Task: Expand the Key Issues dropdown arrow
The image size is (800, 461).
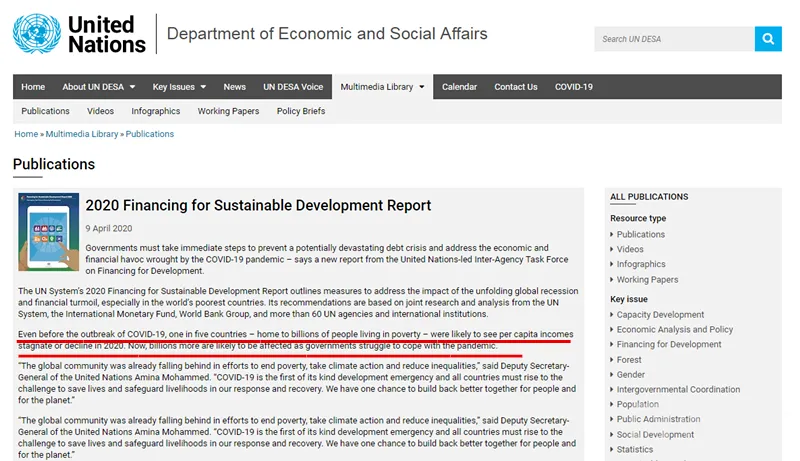Action: pyautogui.click(x=203, y=87)
